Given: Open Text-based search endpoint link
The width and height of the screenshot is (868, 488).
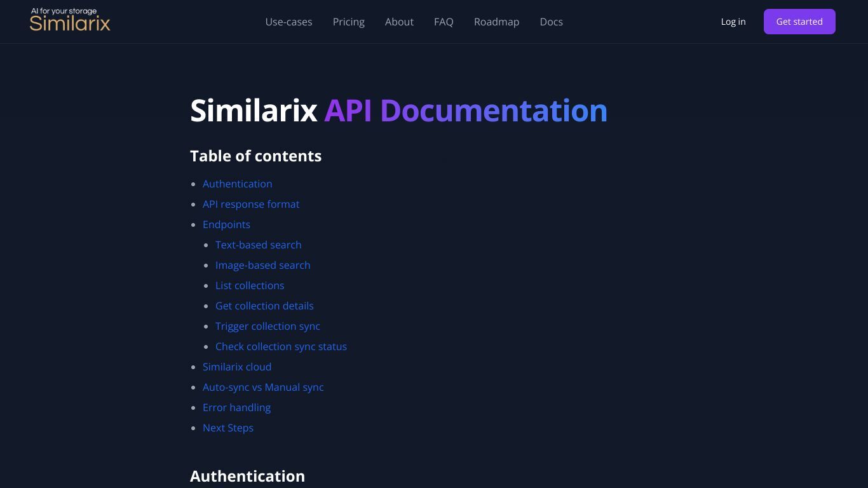Looking at the screenshot, I should click(x=258, y=245).
